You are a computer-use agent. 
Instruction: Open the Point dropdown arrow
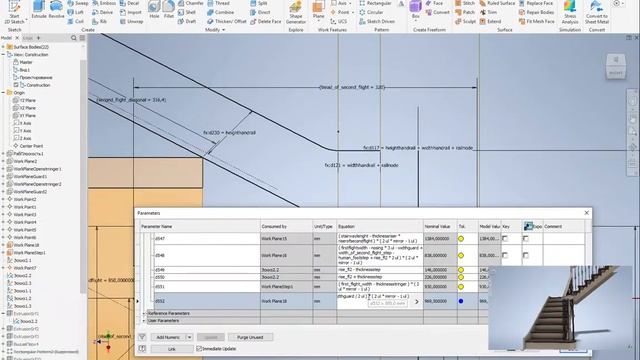pyautogui.click(x=353, y=12)
